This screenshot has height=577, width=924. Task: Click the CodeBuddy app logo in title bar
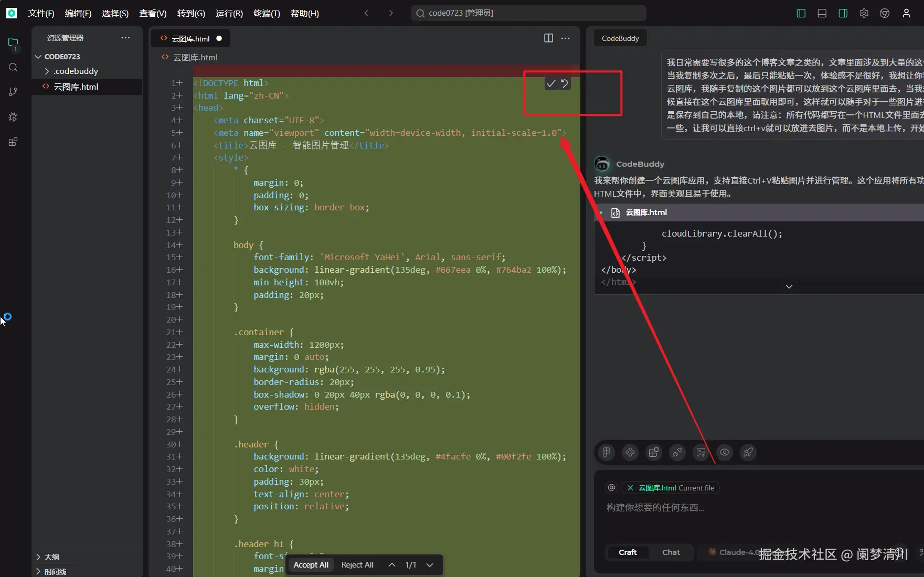[x=12, y=13]
